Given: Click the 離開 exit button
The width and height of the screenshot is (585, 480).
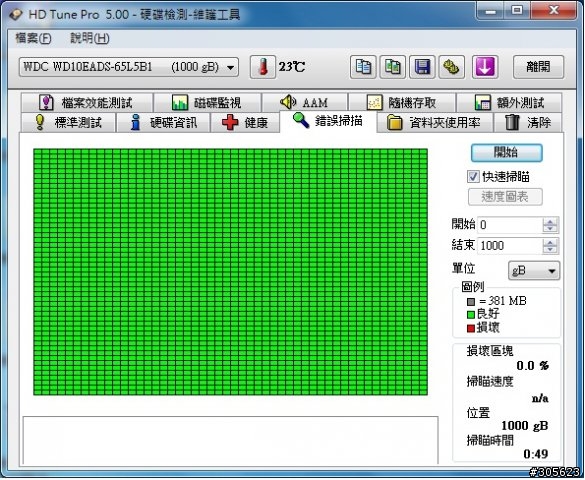Looking at the screenshot, I should click(x=538, y=68).
